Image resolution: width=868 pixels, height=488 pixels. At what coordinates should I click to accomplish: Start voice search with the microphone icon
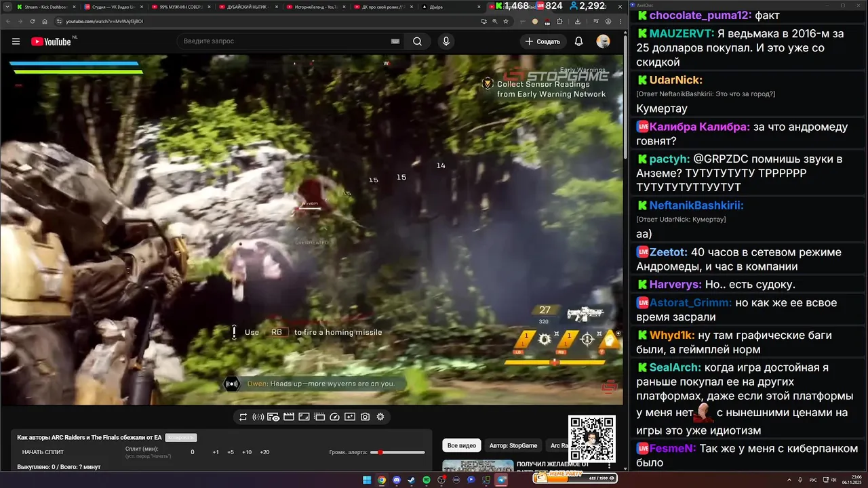pyautogui.click(x=446, y=41)
